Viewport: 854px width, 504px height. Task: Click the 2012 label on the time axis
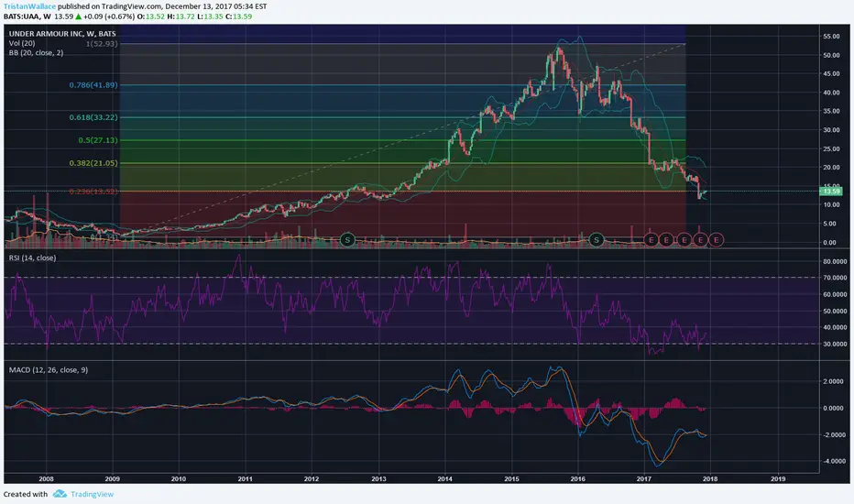pos(312,479)
